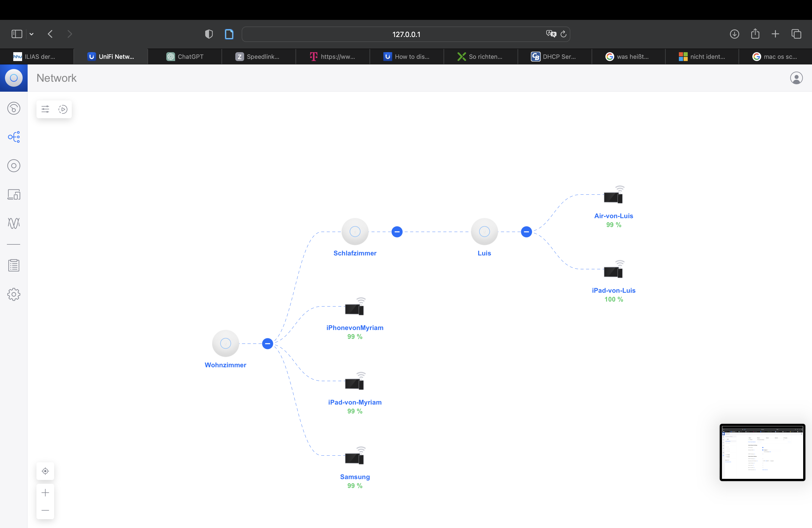This screenshot has width=812, height=528.
Task: Select the Samsung client device
Action: tap(354, 459)
